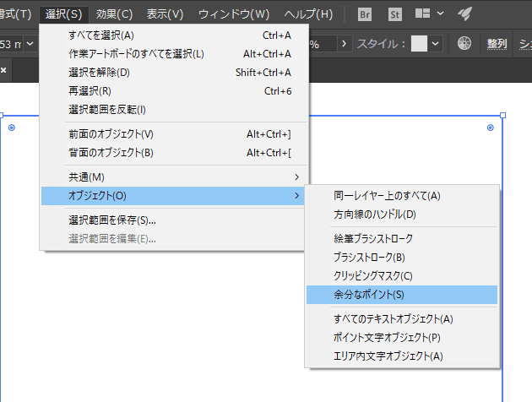Image resolution: width=532 pixels, height=402 pixels.
Task: Choose 作業アートボードのすべてを選択(L)
Action: click(x=174, y=54)
